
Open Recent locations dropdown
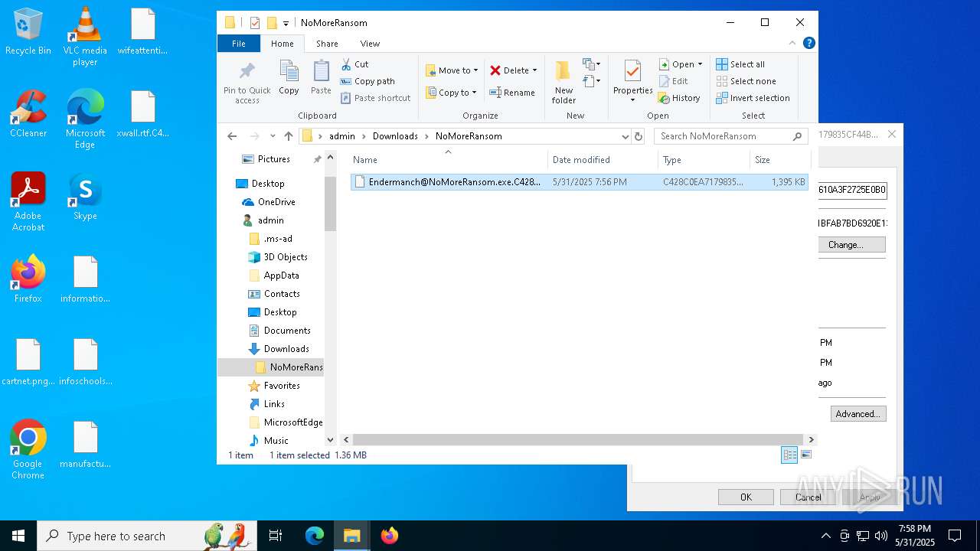273,136
